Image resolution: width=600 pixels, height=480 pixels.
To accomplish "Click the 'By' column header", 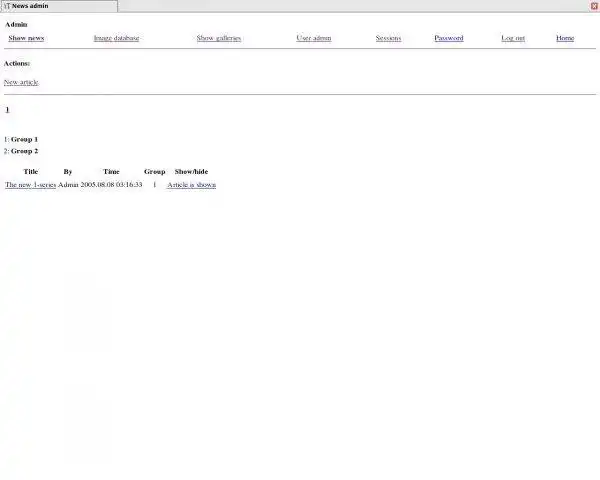I will click(68, 171).
